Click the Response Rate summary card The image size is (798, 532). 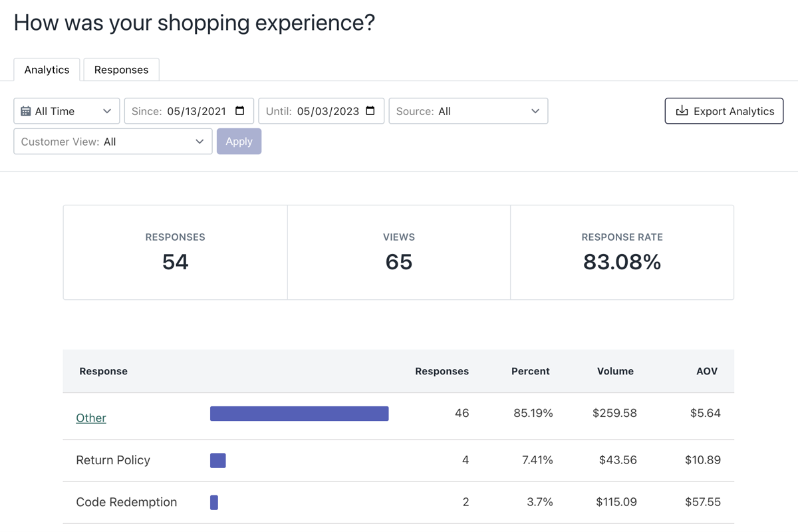622,253
